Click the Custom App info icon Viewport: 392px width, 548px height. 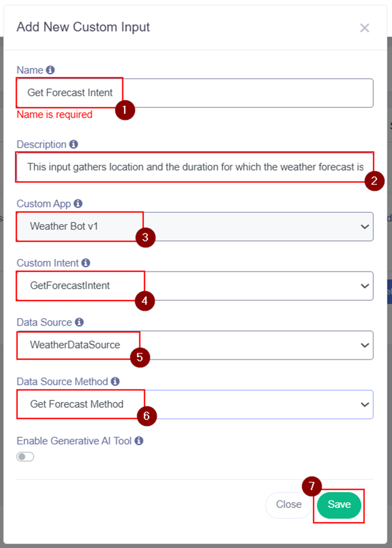click(x=78, y=203)
